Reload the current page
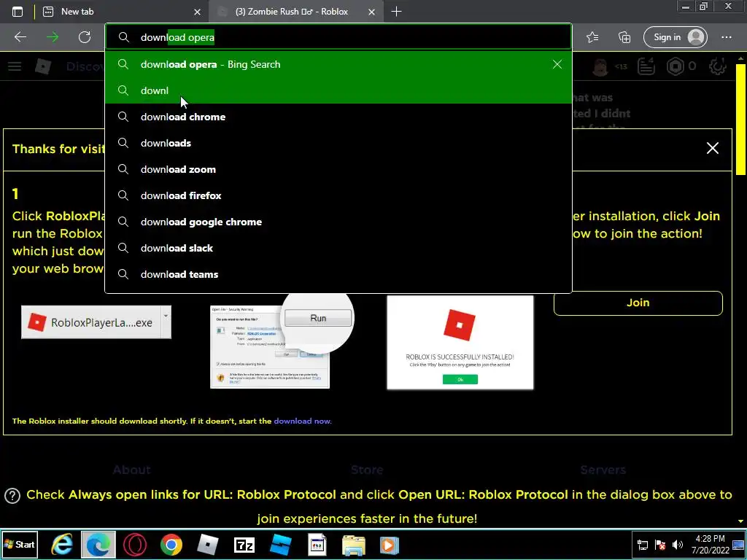This screenshot has width=747, height=560. click(x=85, y=37)
